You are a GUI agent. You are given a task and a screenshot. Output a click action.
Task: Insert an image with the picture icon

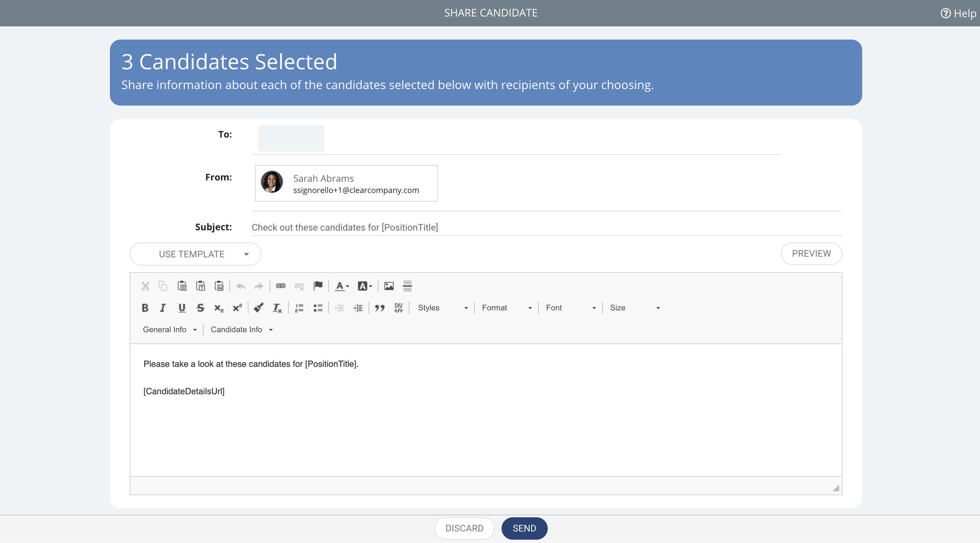389,286
